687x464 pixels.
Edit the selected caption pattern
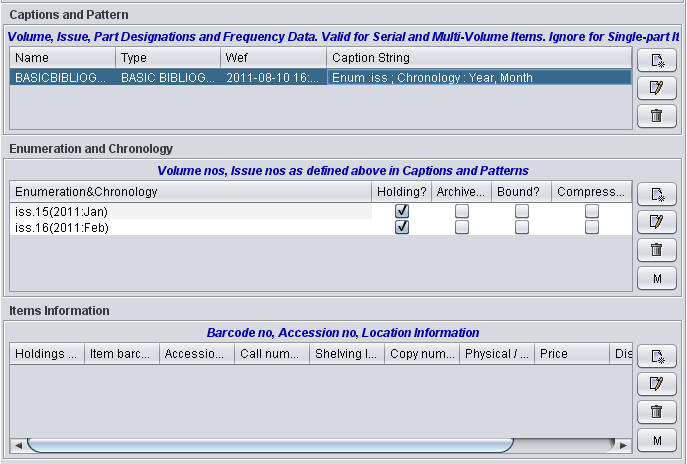coord(656,89)
